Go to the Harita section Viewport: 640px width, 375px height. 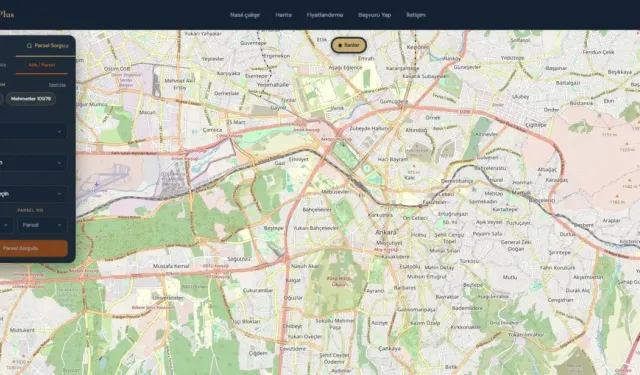click(283, 15)
